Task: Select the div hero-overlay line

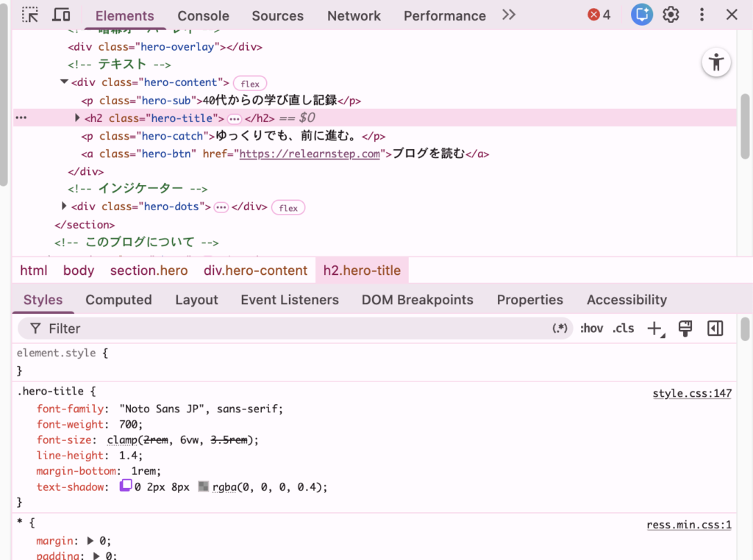Action: pos(165,47)
